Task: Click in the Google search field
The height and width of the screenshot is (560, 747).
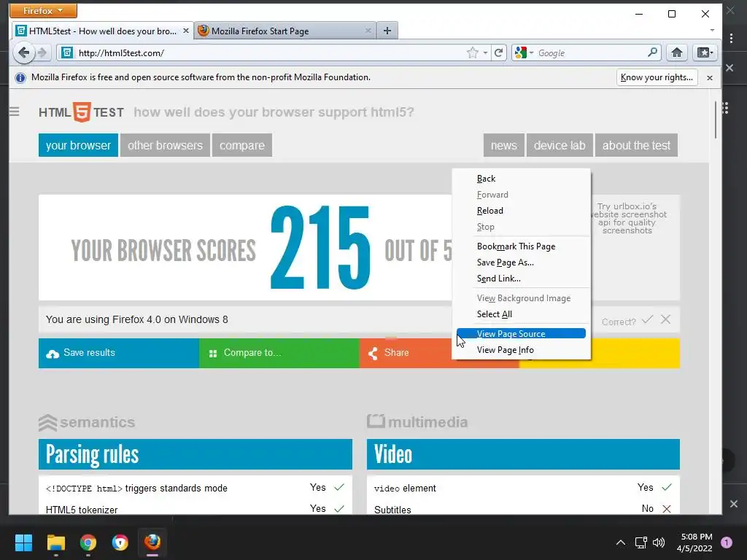Action: pos(591,52)
